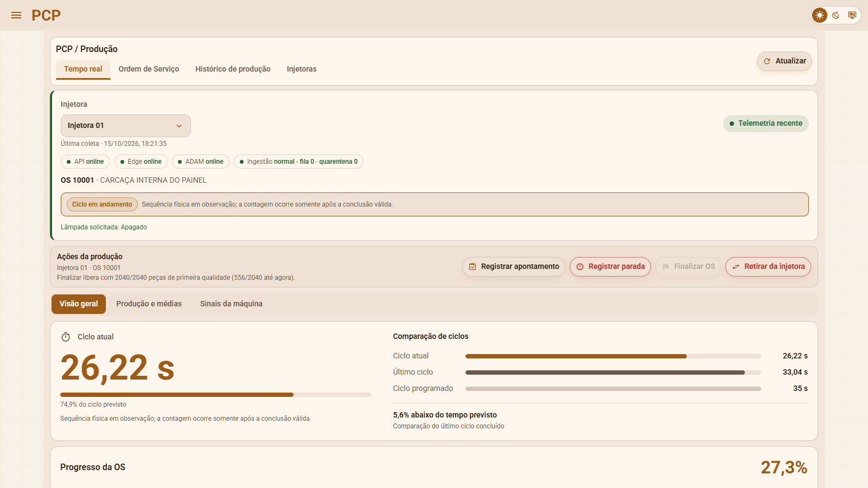
Task: Open Sinais da máquina tab
Action: click(x=231, y=304)
